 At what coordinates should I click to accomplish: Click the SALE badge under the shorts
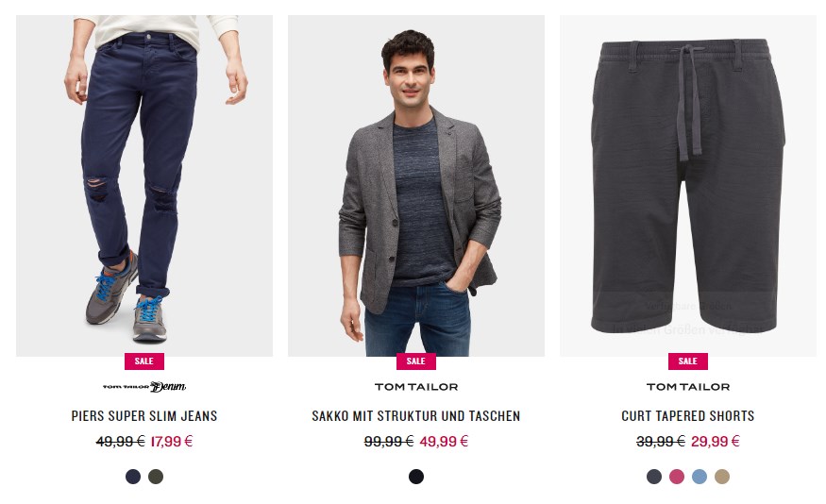(688, 361)
